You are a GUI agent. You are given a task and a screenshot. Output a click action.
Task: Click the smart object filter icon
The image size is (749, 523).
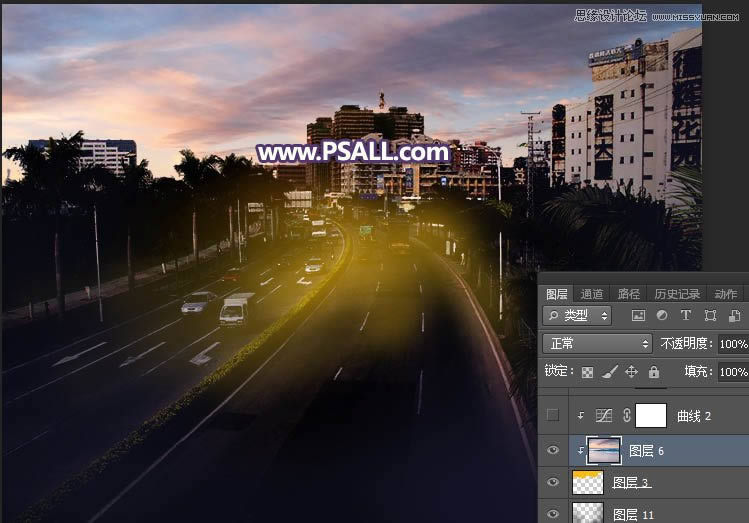[734, 316]
